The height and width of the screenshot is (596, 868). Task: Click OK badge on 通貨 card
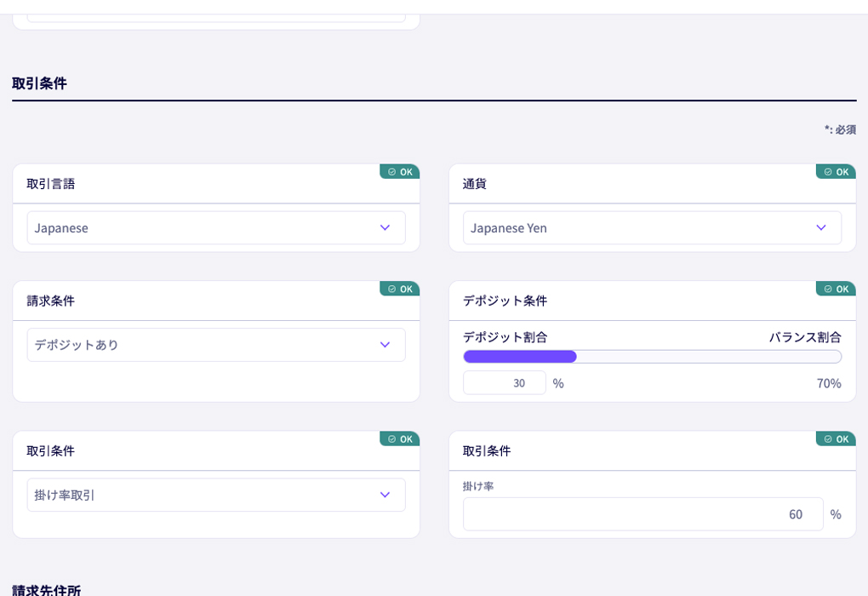pos(836,172)
